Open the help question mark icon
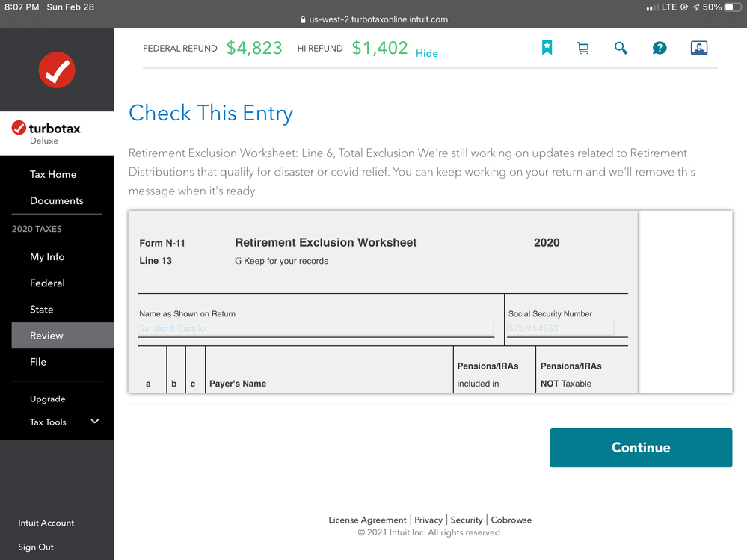The image size is (747, 560). (660, 48)
